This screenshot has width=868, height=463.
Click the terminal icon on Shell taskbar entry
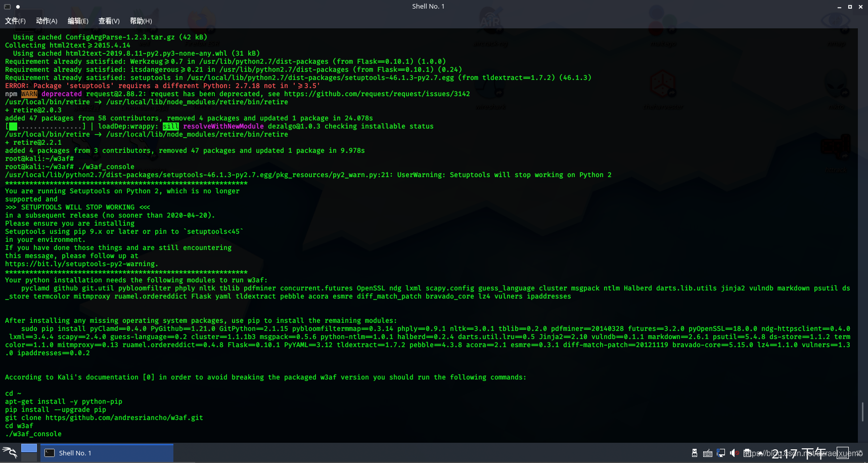pyautogui.click(x=50, y=453)
